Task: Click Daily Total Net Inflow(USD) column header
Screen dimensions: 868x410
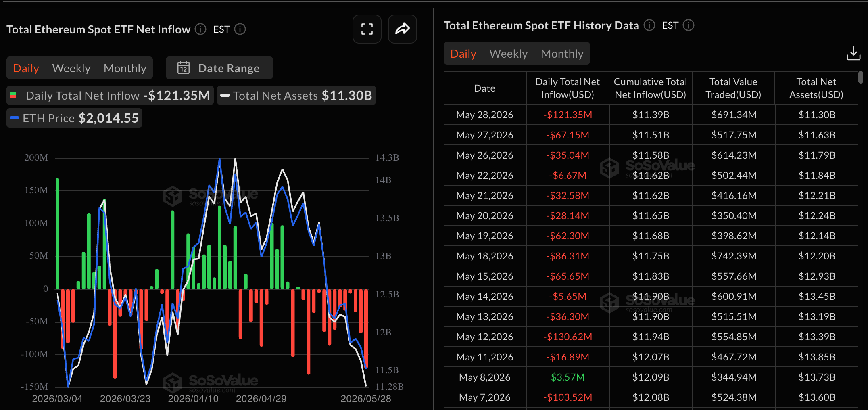Action: coord(568,88)
